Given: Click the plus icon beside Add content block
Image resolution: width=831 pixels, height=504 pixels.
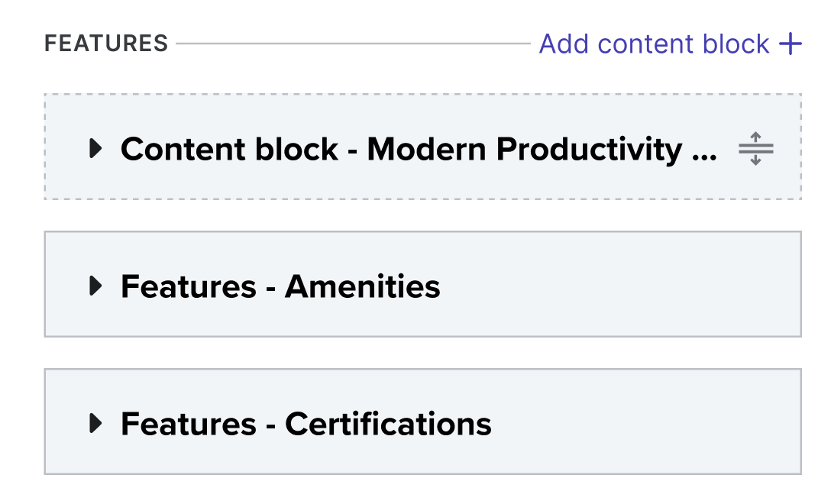Looking at the screenshot, I should click(x=791, y=44).
